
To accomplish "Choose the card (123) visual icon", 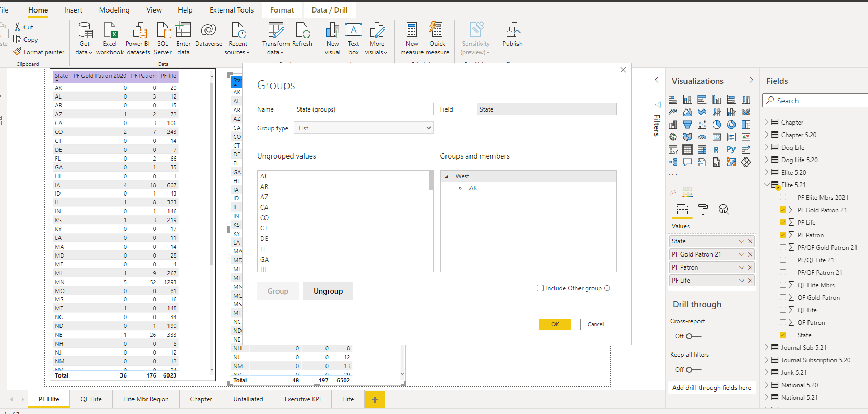I will [717, 137].
